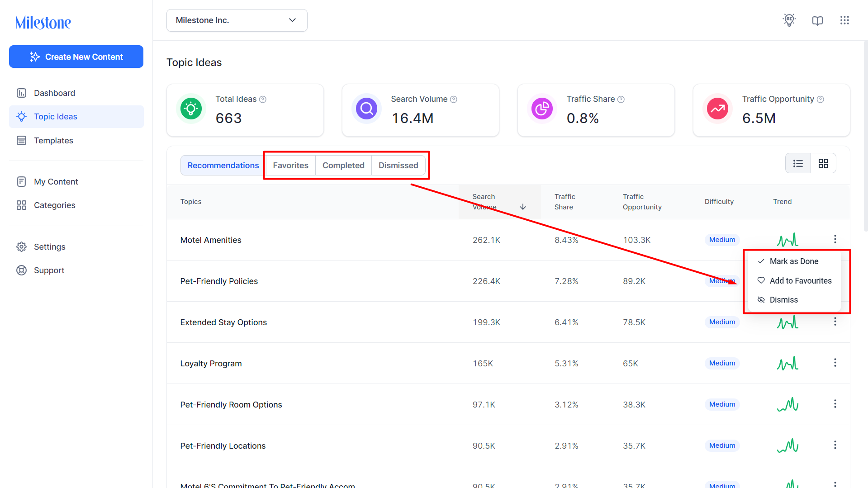Click the red Traffic Opportunity trend icon
The width and height of the screenshot is (868, 488).
coord(717,109)
